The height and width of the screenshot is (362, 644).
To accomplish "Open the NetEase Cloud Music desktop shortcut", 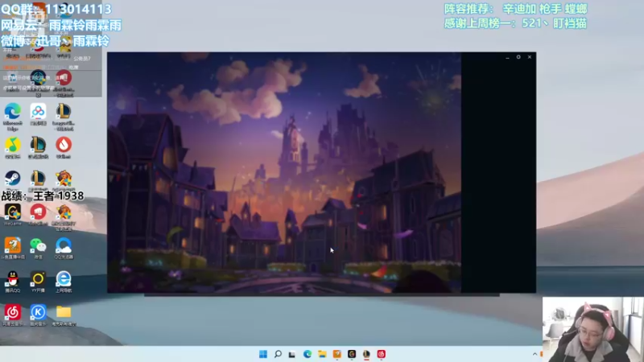I will [13, 313].
